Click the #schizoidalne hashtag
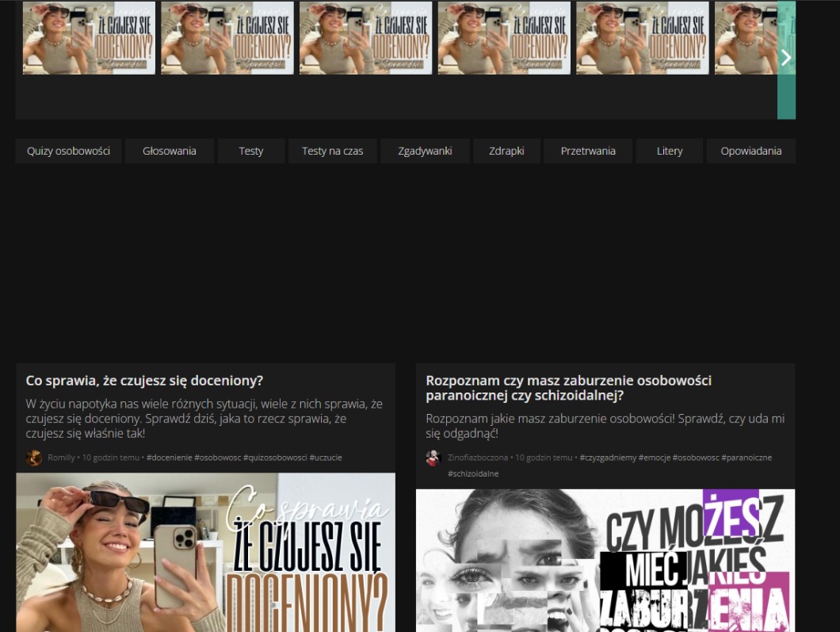The width and height of the screenshot is (840, 632). click(473, 473)
